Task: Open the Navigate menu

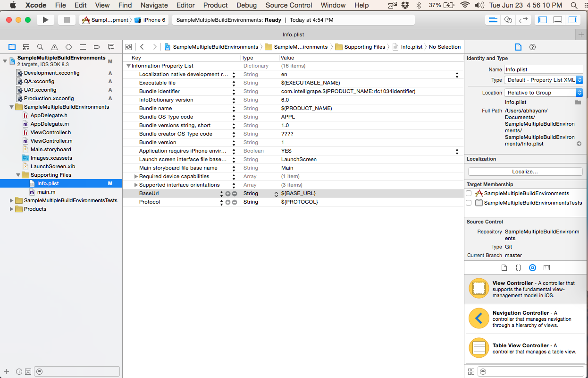Action: pyautogui.click(x=154, y=5)
